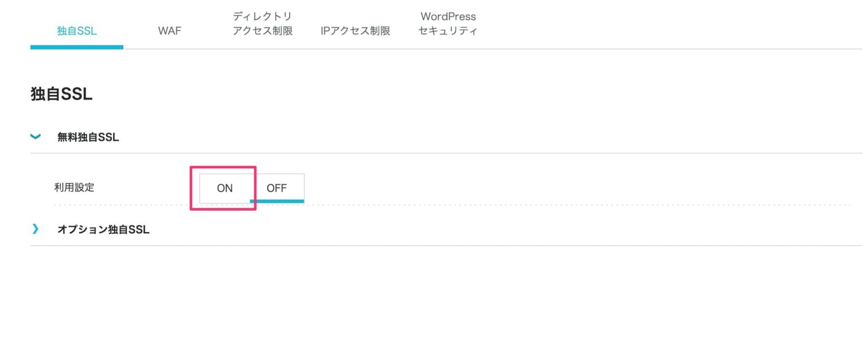Expand the オプション独自SSL section chevron
The width and height of the screenshot is (868, 362).
click(x=36, y=229)
